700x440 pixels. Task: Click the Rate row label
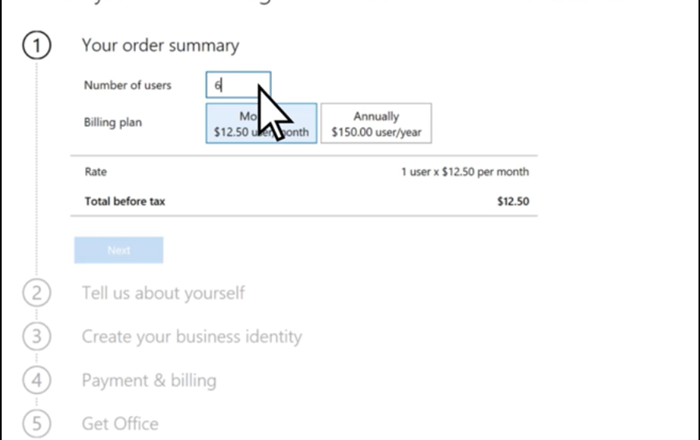(96, 172)
